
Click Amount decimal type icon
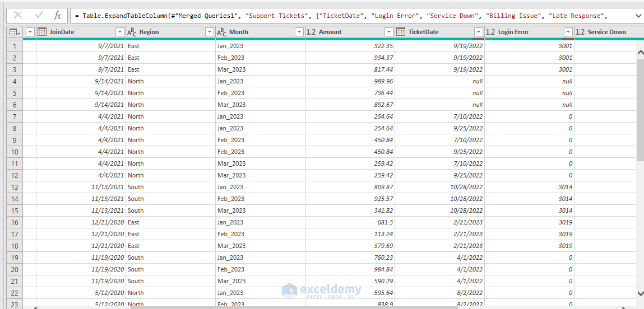click(x=311, y=32)
